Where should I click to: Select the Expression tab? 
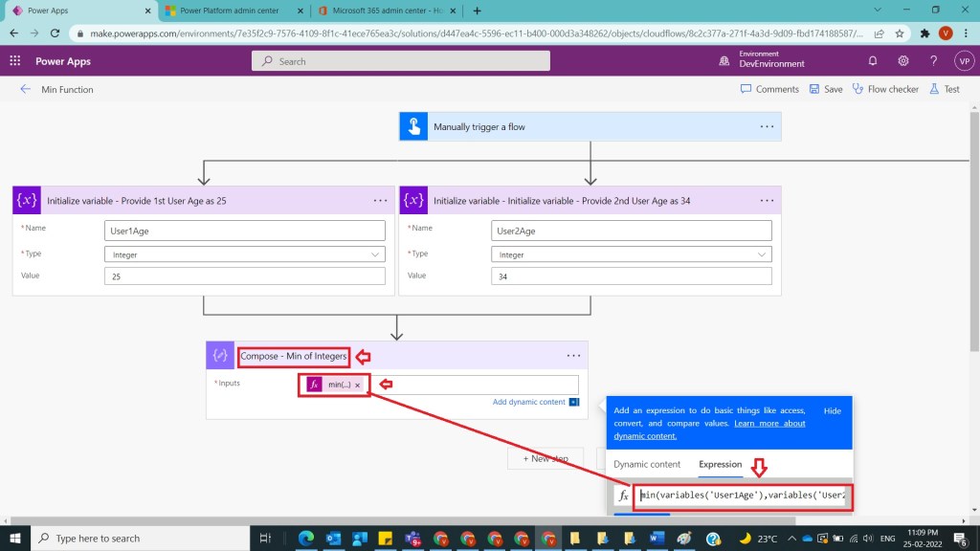720,464
